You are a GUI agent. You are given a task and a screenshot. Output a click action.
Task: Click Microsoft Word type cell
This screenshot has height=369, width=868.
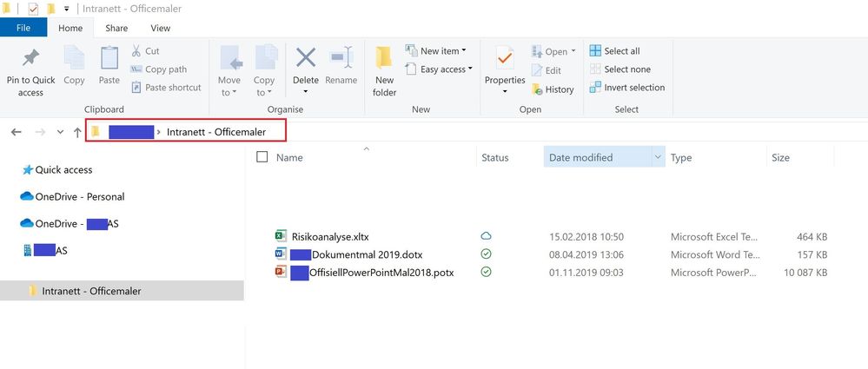[714, 255]
